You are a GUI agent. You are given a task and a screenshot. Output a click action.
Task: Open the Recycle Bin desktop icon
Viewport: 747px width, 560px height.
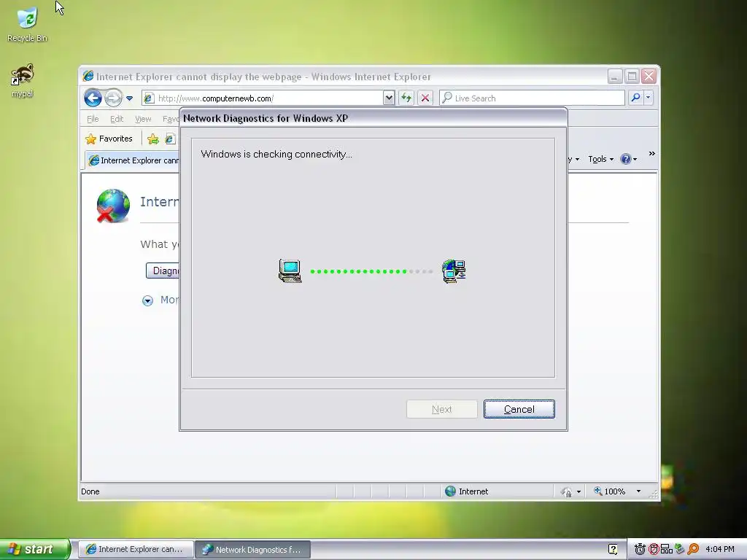(27, 24)
